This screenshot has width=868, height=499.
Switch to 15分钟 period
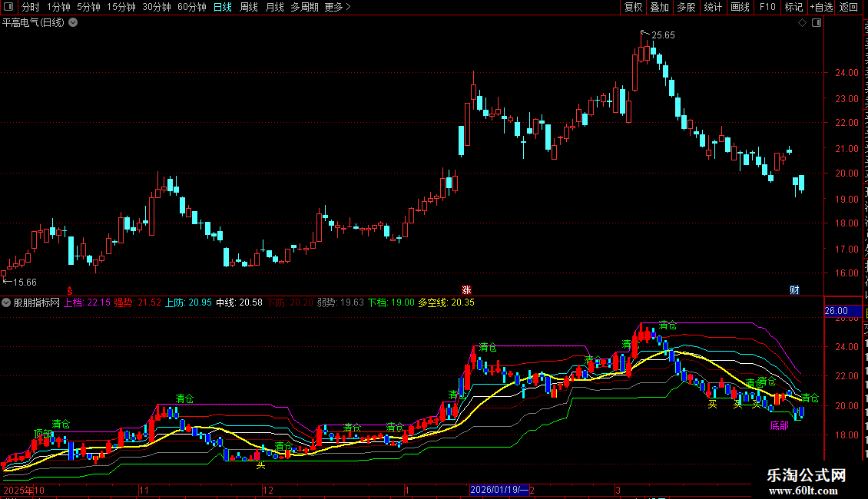pos(121,7)
